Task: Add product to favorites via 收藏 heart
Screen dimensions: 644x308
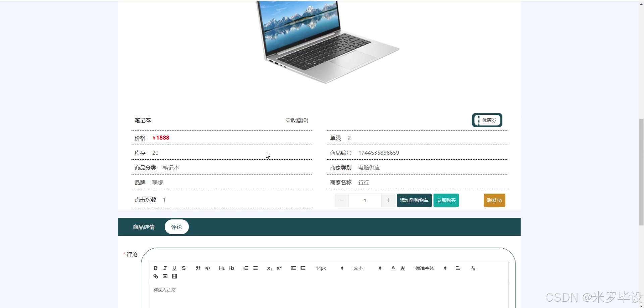Action: (297, 120)
